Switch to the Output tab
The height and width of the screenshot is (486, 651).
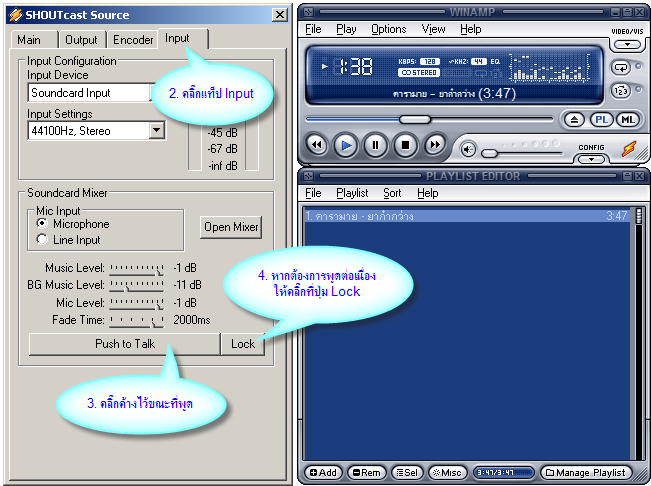coord(81,40)
